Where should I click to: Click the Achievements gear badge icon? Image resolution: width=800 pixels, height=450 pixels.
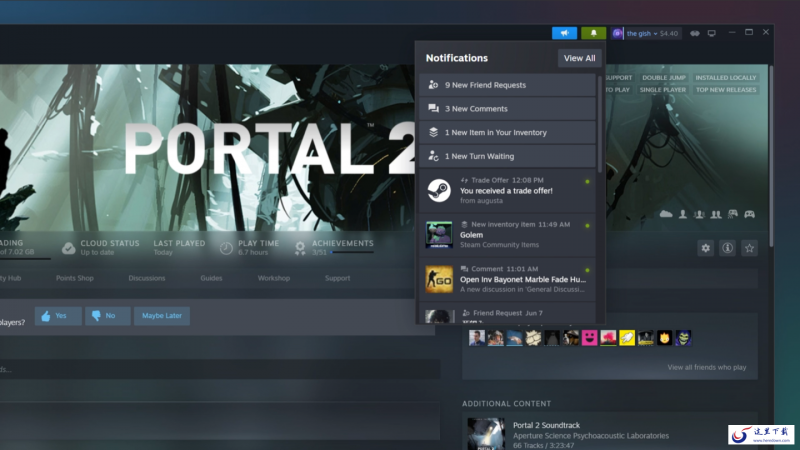tap(300, 248)
